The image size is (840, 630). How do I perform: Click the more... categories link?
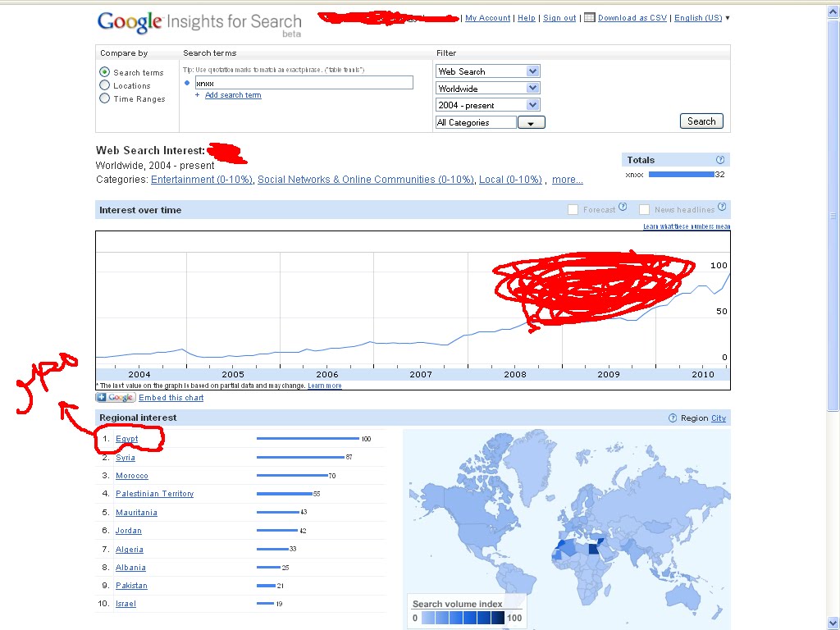(568, 180)
